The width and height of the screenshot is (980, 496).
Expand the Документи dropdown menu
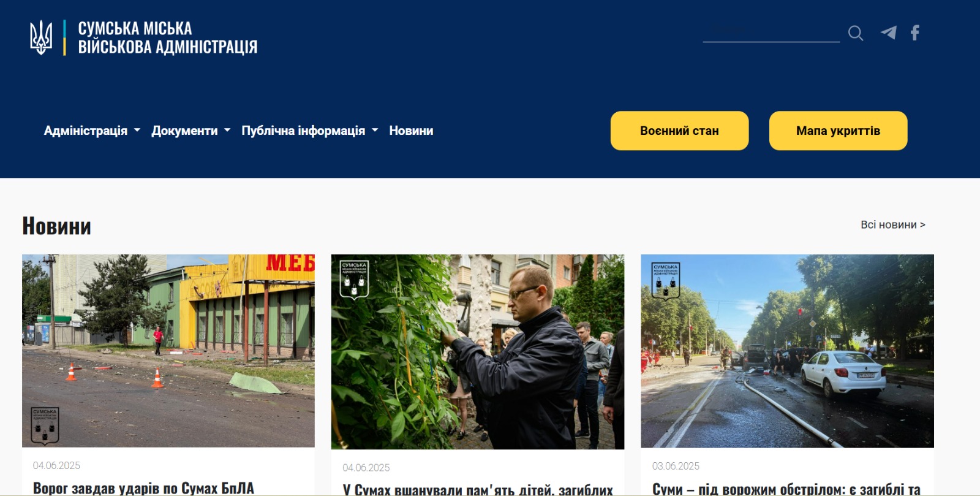pos(191,131)
